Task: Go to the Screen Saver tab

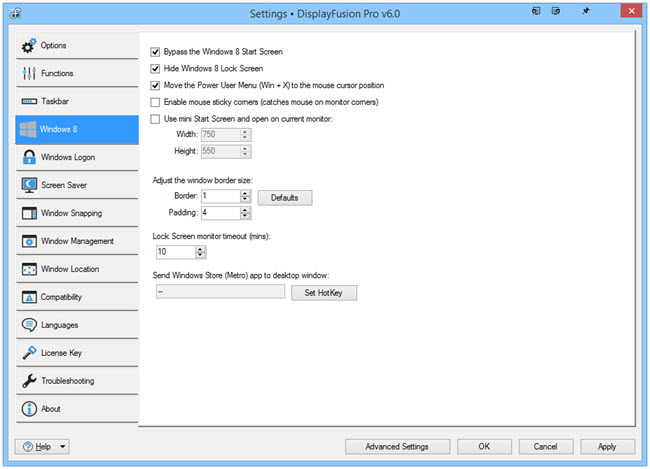Action: click(77, 185)
